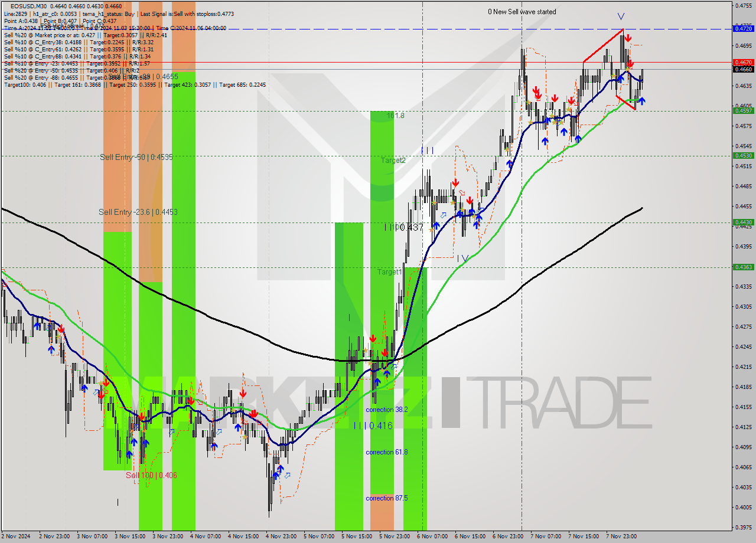Click the '2 Nov 2024' date on the time axis
Image resolution: width=756 pixels, height=543 pixels.
coord(17,537)
